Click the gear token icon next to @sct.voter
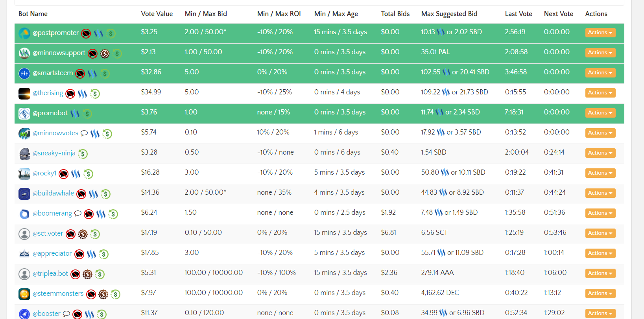 [83, 234]
